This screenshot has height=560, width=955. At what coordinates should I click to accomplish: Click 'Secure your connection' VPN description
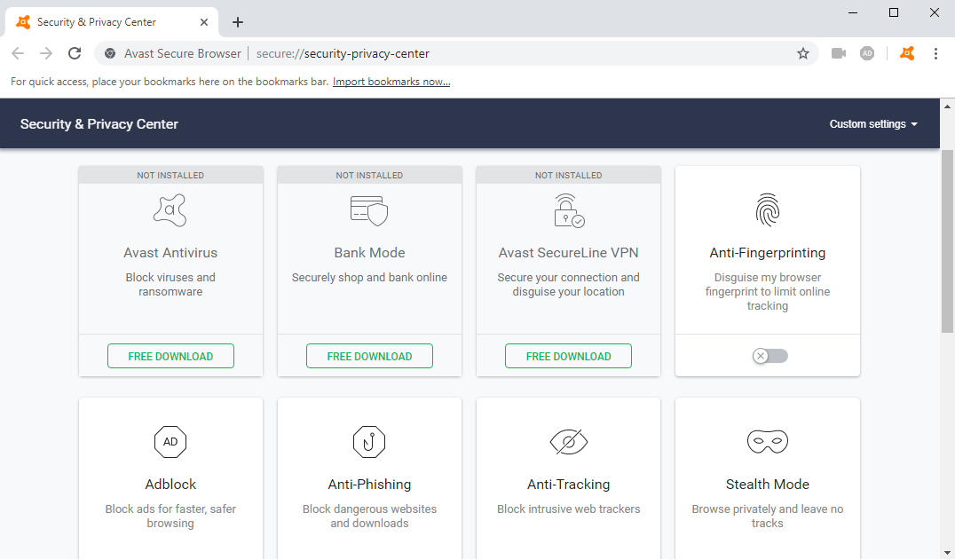pos(568,284)
